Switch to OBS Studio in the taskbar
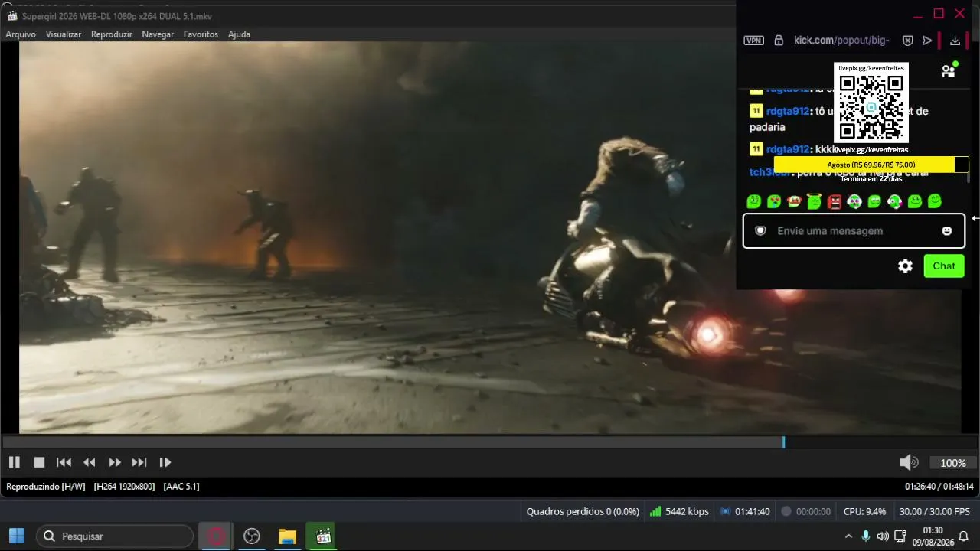The width and height of the screenshot is (980, 551). (x=252, y=536)
